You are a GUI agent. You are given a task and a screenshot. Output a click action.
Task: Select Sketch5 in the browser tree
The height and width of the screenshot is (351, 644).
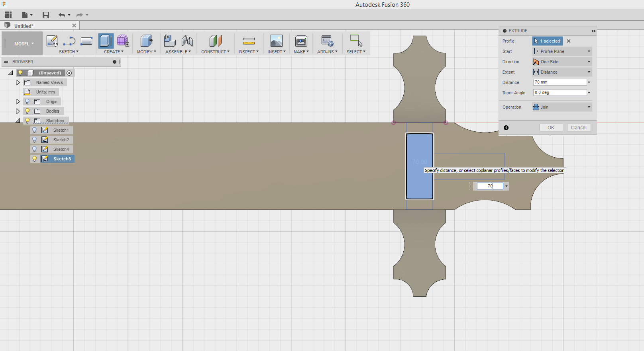coord(62,159)
